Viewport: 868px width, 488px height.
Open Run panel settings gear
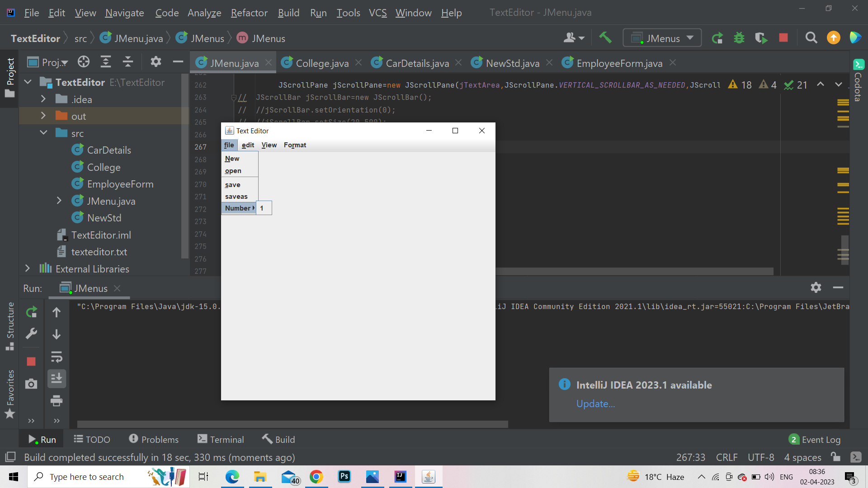(816, 287)
